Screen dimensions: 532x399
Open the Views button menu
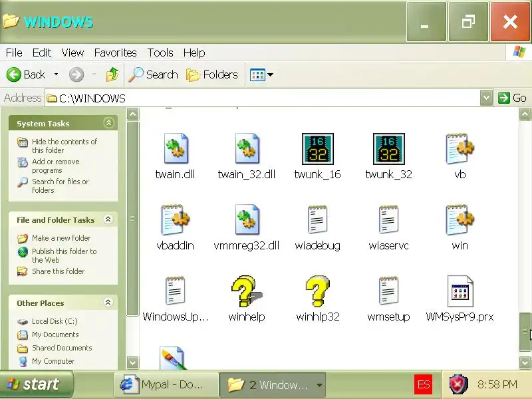click(x=261, y=74)
